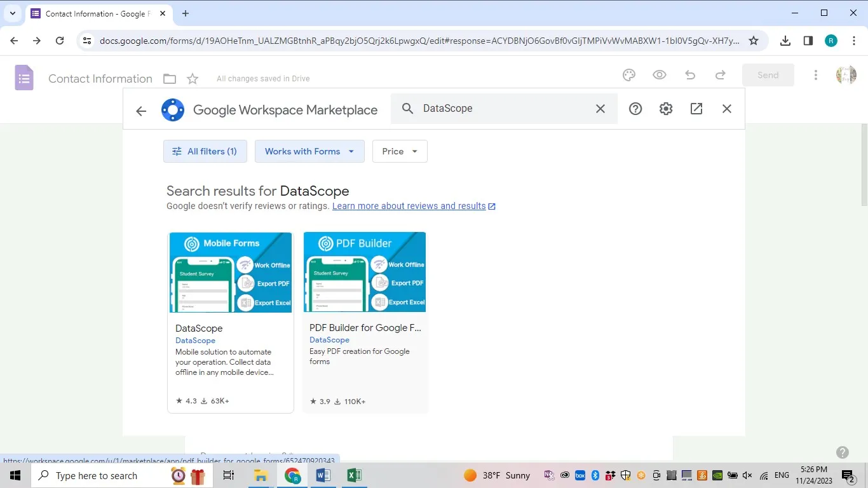Clear the DataScope search query
The width and height of the screenshot is (868, 488).
600,108
